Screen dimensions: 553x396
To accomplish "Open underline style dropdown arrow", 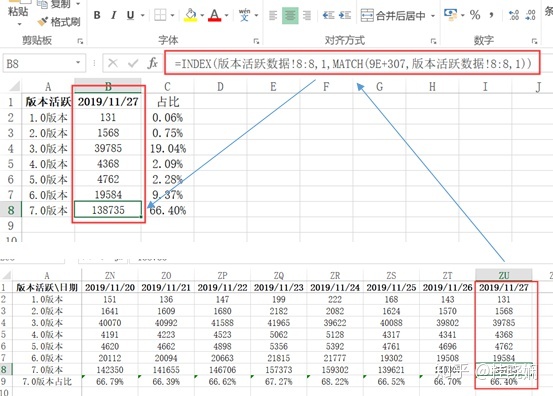I will coord(142,16).
